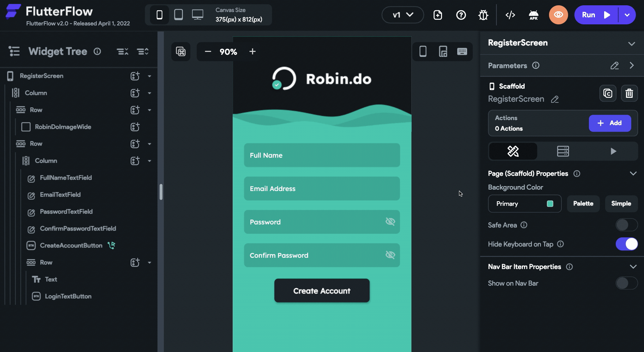Delete the Scaffold using the trash icon
The image size is (644, 352).
click(630, 93)
